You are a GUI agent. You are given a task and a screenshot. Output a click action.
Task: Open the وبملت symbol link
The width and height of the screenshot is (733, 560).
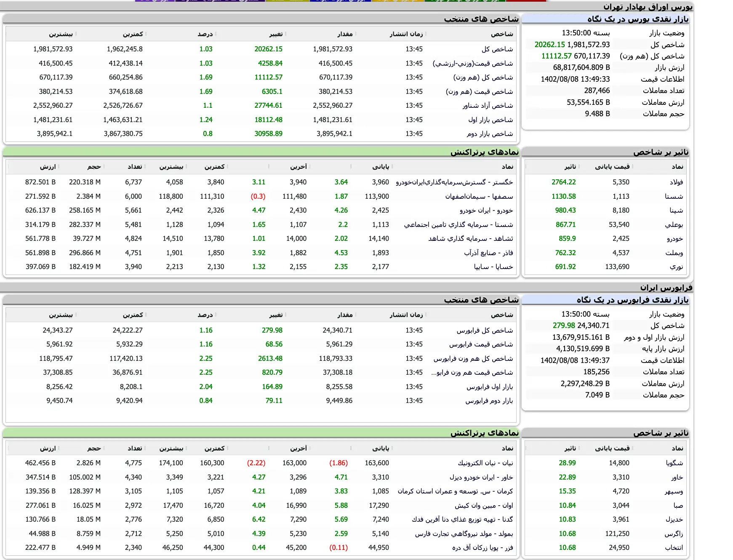(x=674, y=253)
